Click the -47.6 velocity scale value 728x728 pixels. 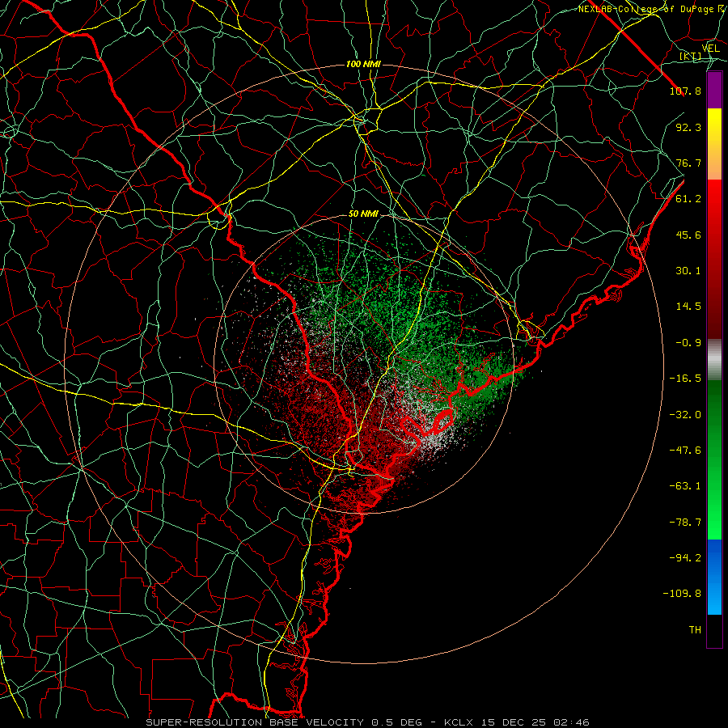(x=685, y=451)
